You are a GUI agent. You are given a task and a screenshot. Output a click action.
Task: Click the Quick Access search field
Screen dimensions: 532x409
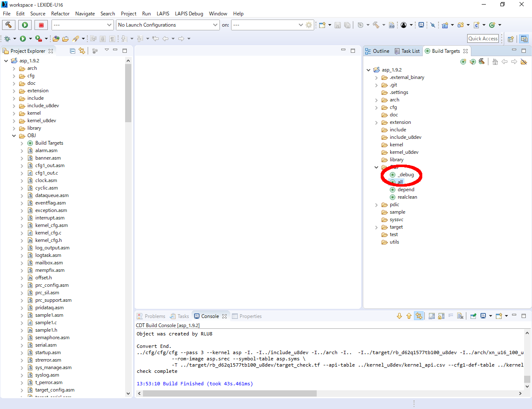point(483,39)
